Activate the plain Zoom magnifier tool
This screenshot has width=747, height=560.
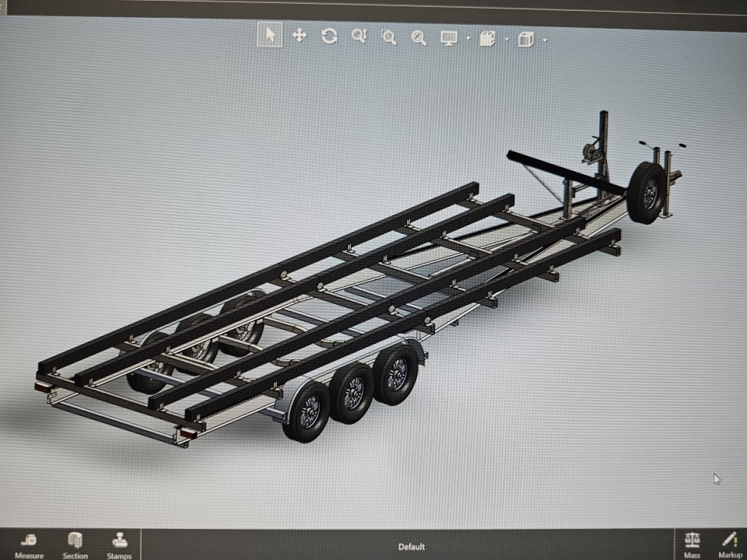419,37
